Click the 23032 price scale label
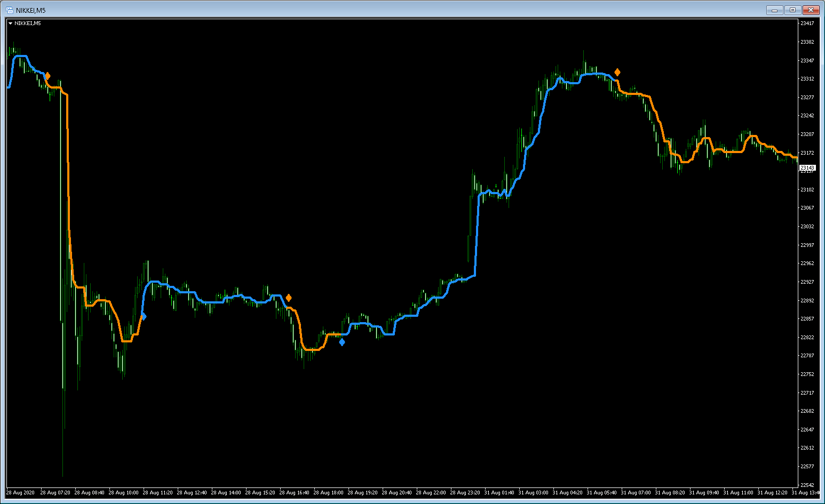This screenshot has width=825, height=504. 807,227
